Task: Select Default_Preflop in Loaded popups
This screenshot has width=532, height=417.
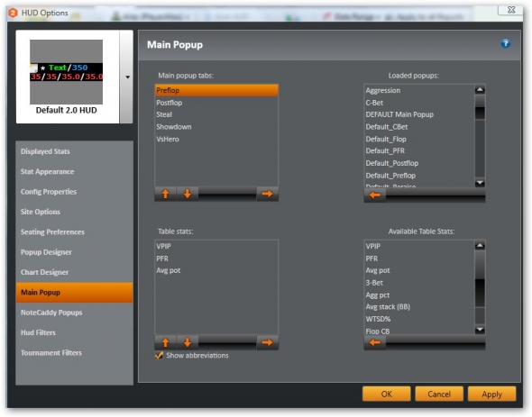Action: click(x=419, y=176)
